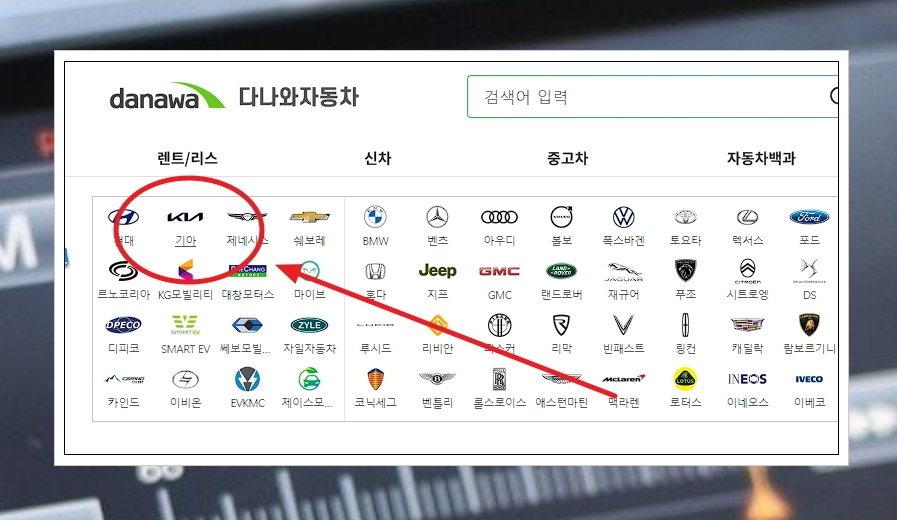The image size is (897, 520).
Task: Choose the BMW brand logo
Action: [x=375, y=217]
